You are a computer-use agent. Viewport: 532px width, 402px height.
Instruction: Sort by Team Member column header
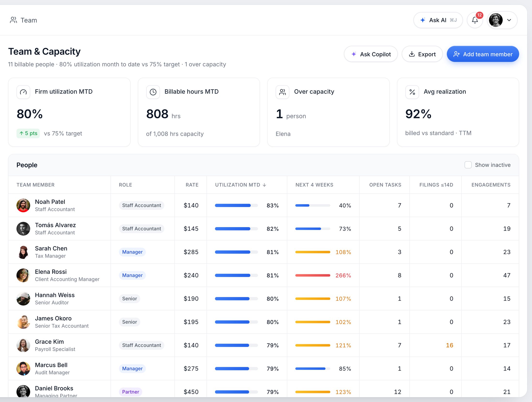(x=36, y=185)
